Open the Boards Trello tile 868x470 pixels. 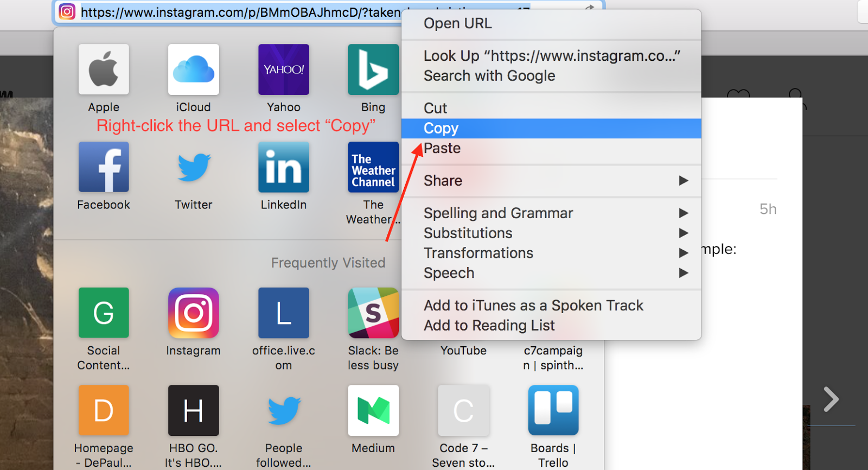point(553,410)
